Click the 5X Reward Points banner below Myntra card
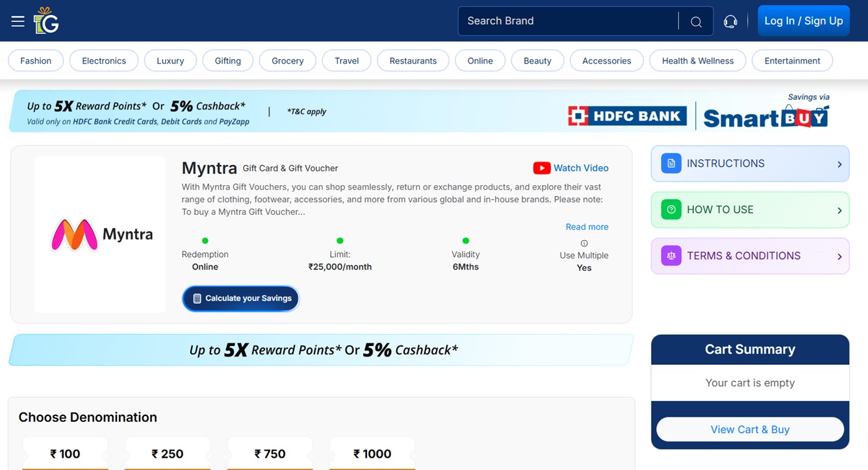The image size is (868, 470). tap(322, 350)
